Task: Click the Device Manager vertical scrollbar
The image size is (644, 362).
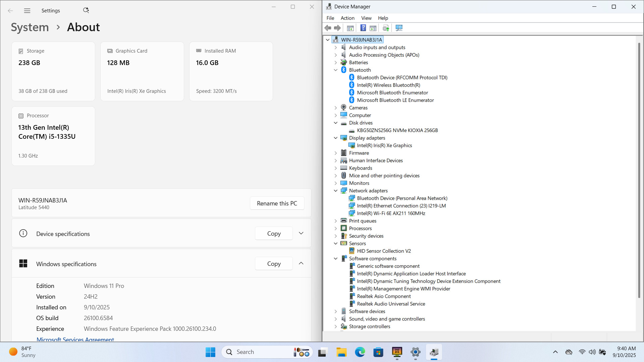Action: click(639, 170)
